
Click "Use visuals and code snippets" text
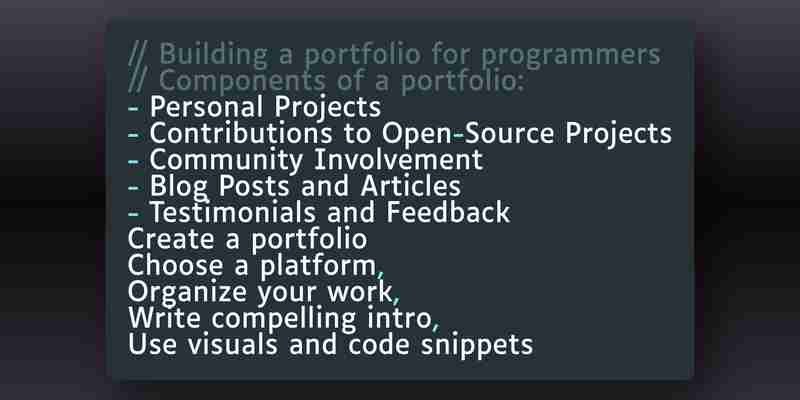(x=331, y=345)
